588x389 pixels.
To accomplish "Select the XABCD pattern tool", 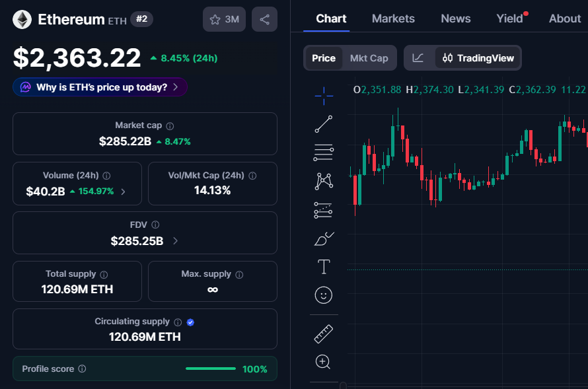I will click(x=323, y=180).
